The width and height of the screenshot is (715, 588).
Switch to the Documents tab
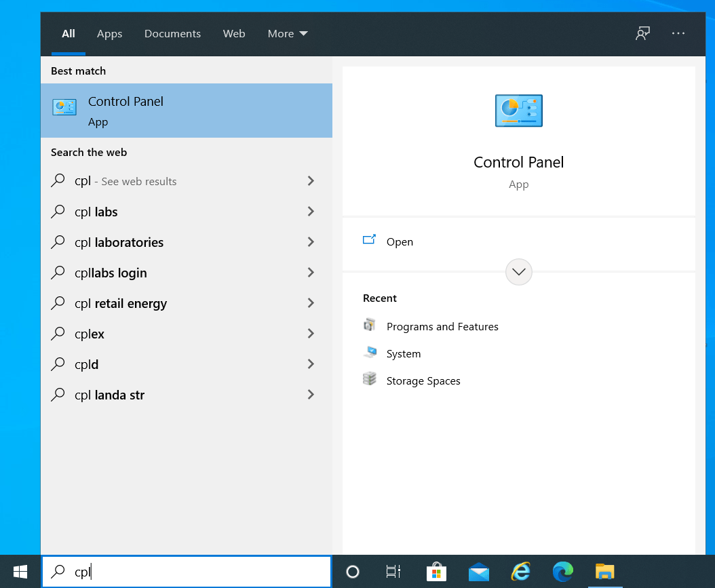(x=172, y=33)
